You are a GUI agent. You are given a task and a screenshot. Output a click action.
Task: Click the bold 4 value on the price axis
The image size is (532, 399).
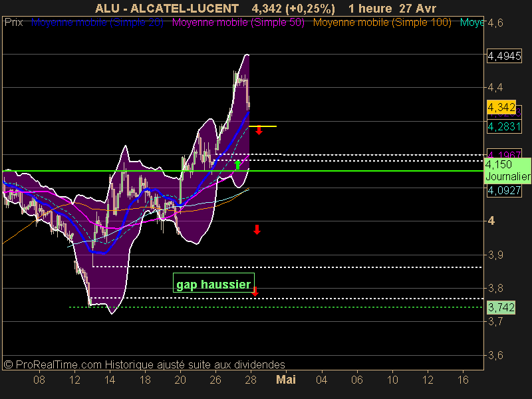point(491,221)
